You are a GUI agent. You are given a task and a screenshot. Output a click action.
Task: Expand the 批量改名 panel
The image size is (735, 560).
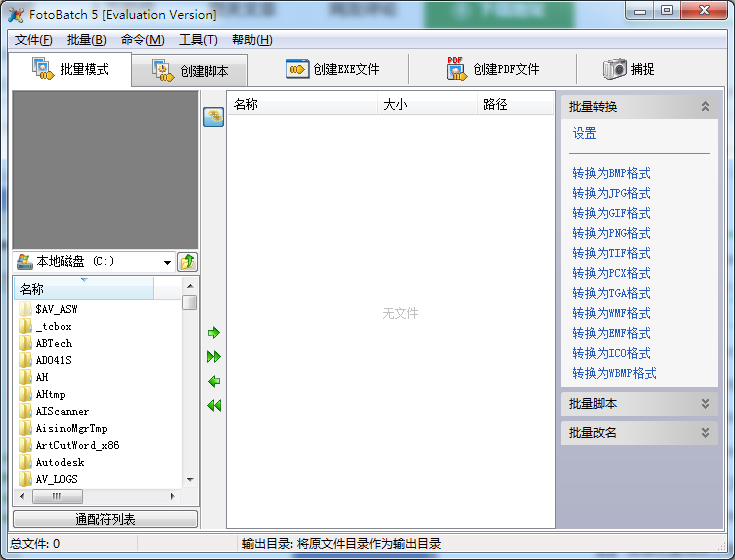[705, 433]
